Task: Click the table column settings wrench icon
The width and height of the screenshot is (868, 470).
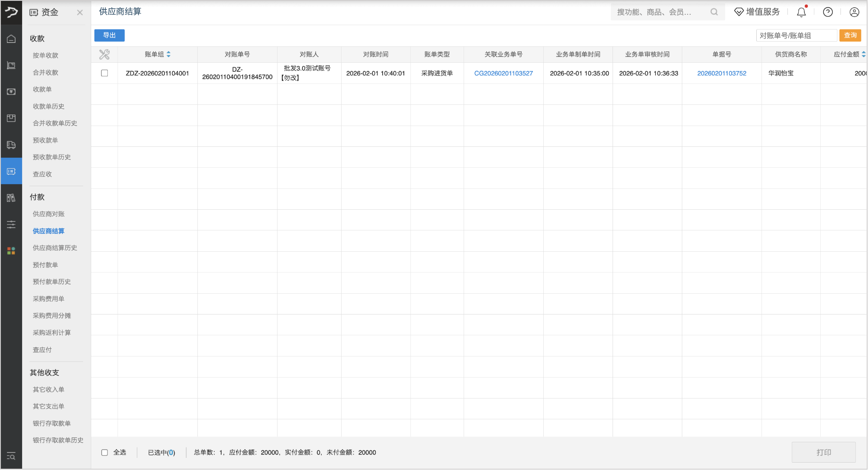Action: coord(104,55)
